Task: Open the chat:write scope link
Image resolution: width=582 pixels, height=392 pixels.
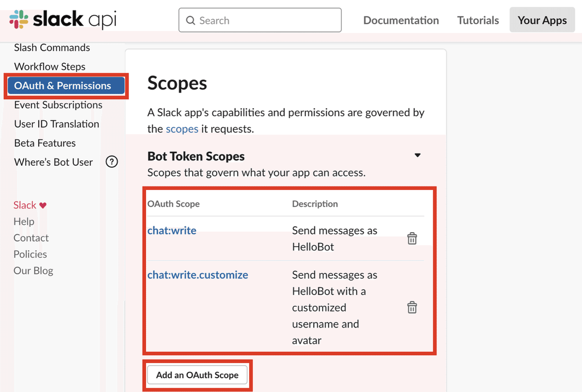Action: pyautogui.click(x=172, y=231)
